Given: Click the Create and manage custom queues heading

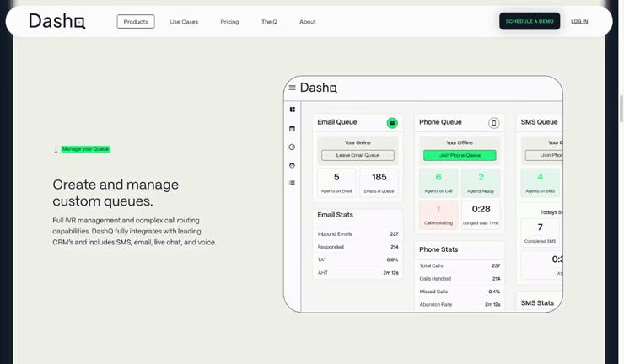Looking at the screenshot, I should [x=116, y=193].
